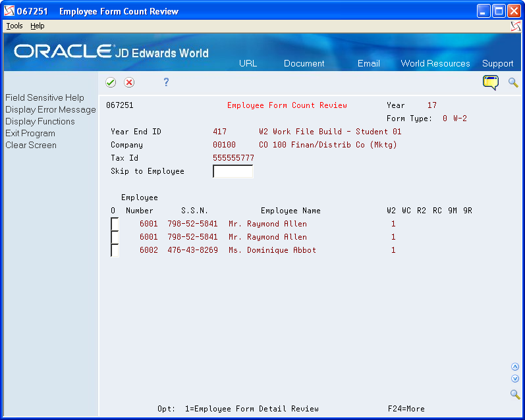Choose Clear Screen in the sidebar
The height and width of the screenshot is (420, 525).
31,145
